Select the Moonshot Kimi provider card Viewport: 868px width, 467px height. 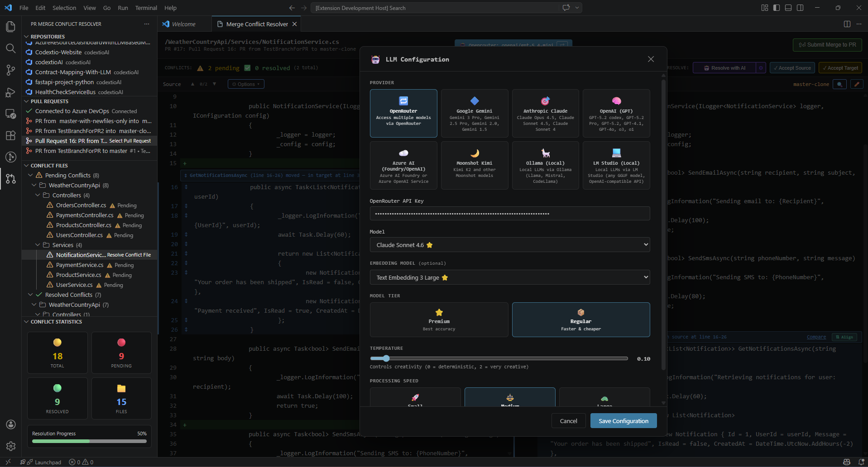coord(475,165)
